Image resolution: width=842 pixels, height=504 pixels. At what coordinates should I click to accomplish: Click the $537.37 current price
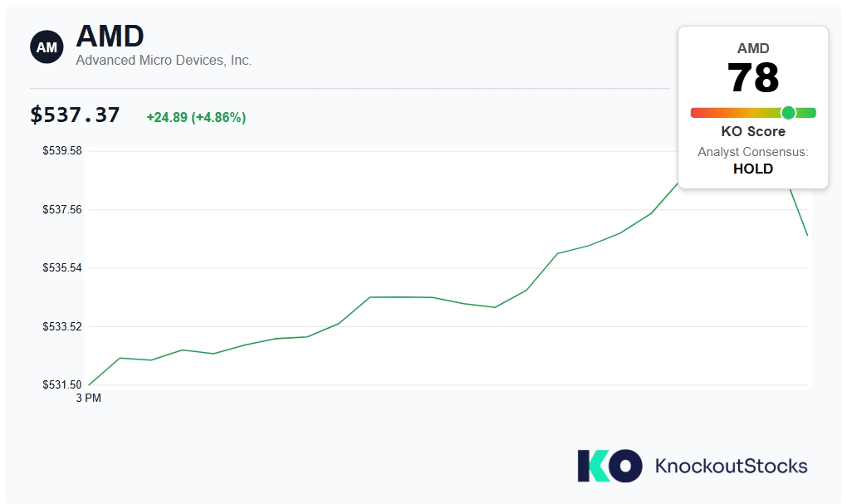[x=75, y=115]
